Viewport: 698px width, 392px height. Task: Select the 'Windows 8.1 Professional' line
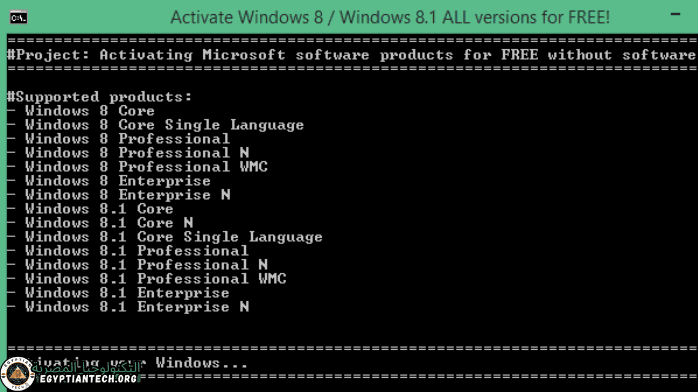pos(128,251)
